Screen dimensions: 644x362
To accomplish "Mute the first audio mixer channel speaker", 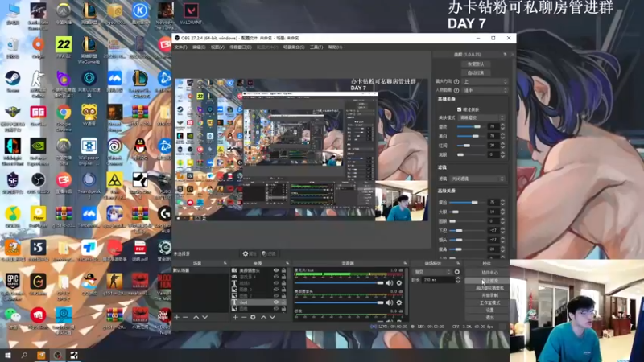I will tap(390, 283).
